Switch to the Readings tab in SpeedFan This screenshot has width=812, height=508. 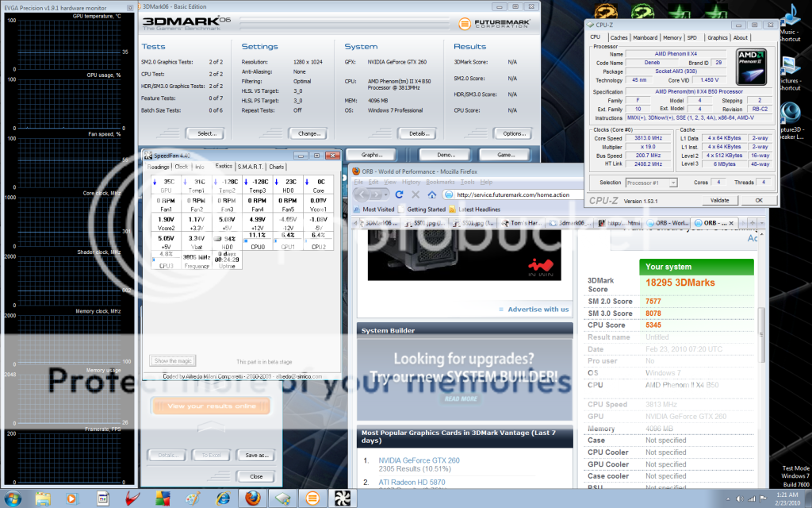158,167
